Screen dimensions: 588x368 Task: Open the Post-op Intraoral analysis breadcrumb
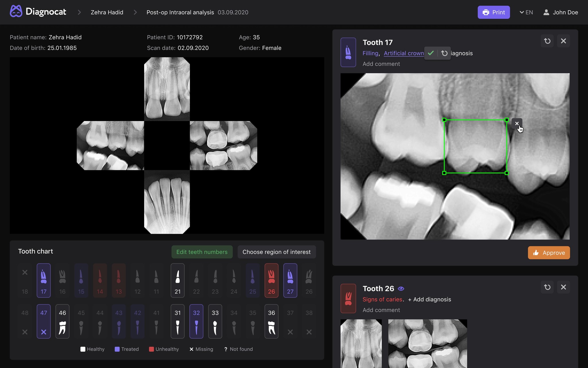(180, 12)
